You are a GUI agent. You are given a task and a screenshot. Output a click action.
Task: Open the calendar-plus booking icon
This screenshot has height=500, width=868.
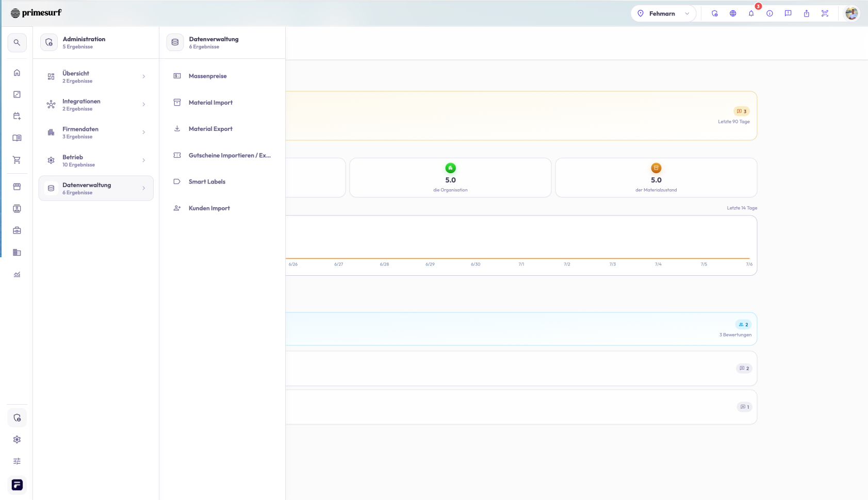17,116
